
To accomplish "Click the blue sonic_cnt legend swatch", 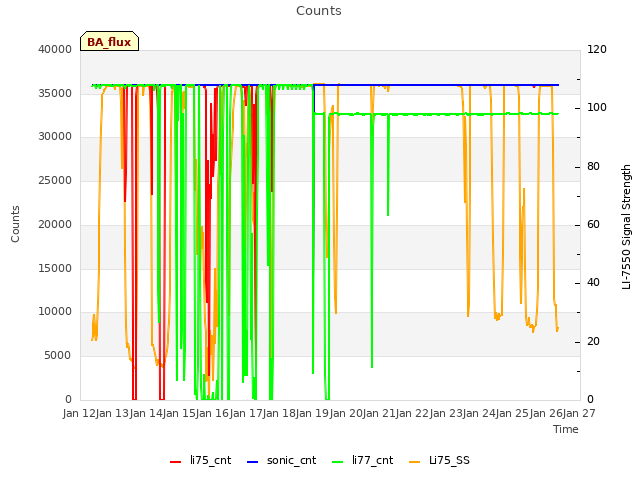I will (253, 462).
